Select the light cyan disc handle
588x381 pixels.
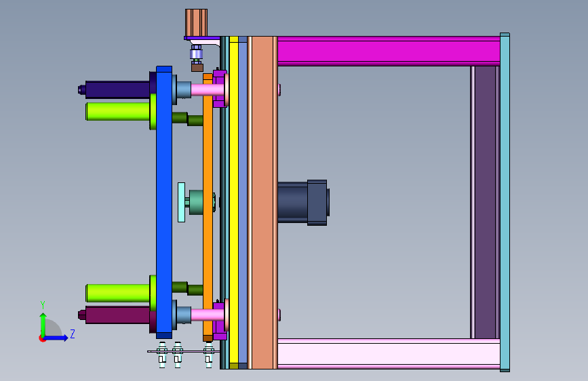coord(182,203)
